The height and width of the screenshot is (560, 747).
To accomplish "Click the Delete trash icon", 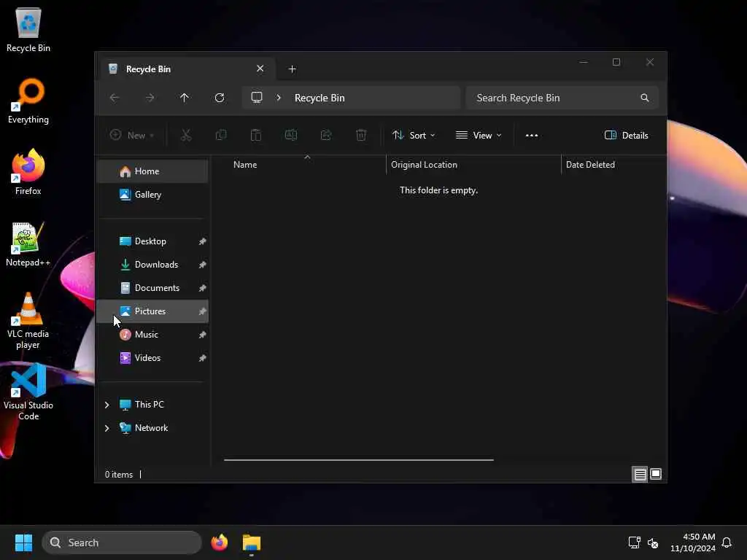I will [361, 135].
